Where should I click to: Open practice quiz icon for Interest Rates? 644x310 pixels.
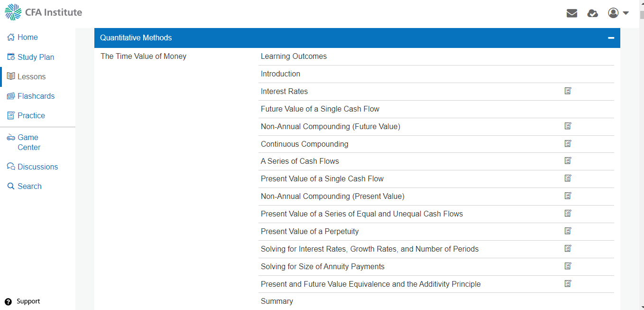point(568,91)
